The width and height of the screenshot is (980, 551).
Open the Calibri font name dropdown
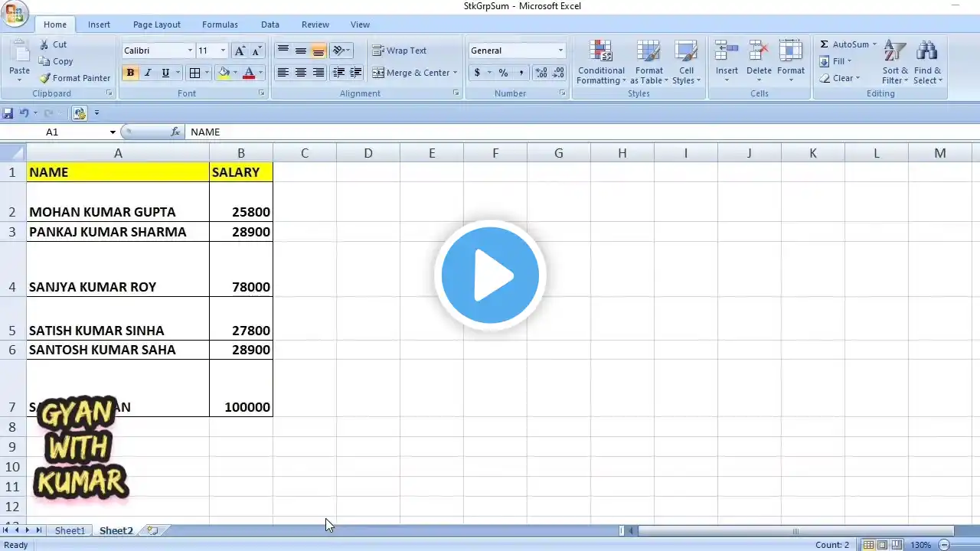[x=190, y=51]
